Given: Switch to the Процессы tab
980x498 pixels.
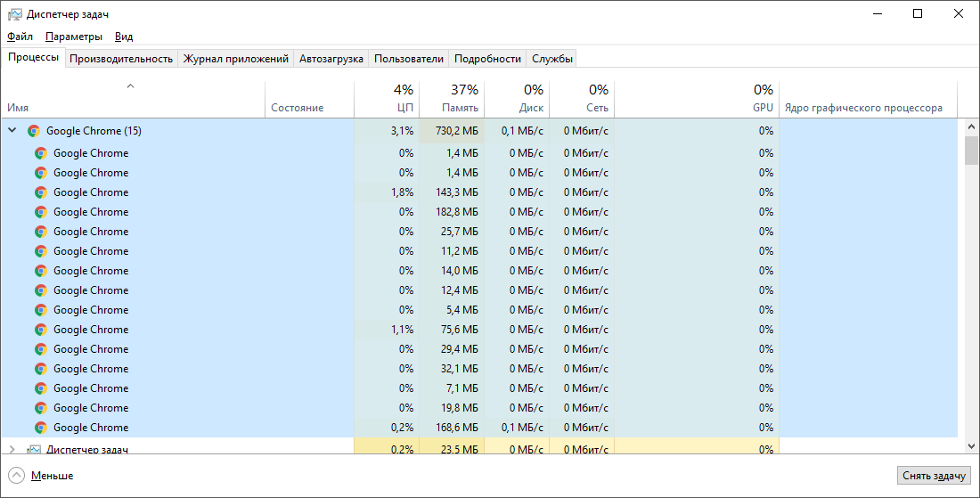Looking at the screenshot, I should [33, 58].
